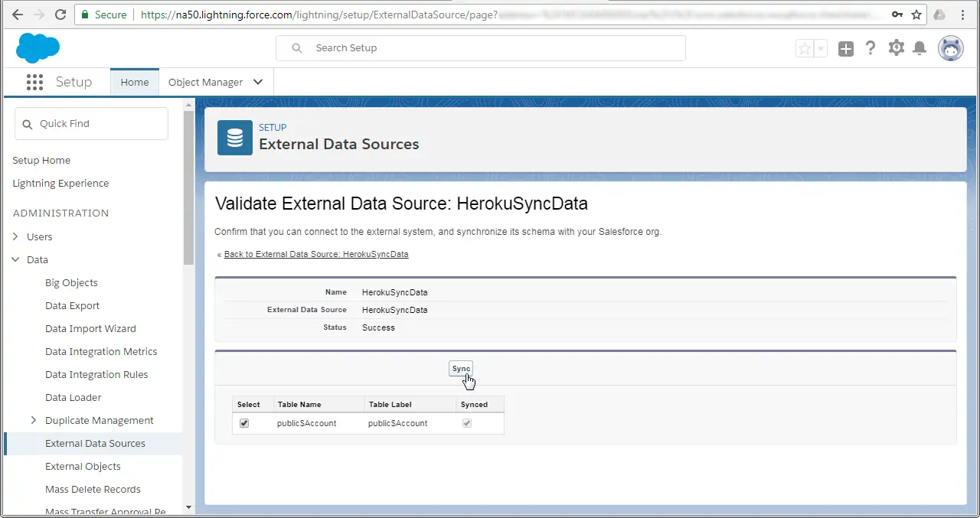Expand the Duplicate Management node
This screenshot has height=518, width=980.
[x=33, y=420]
